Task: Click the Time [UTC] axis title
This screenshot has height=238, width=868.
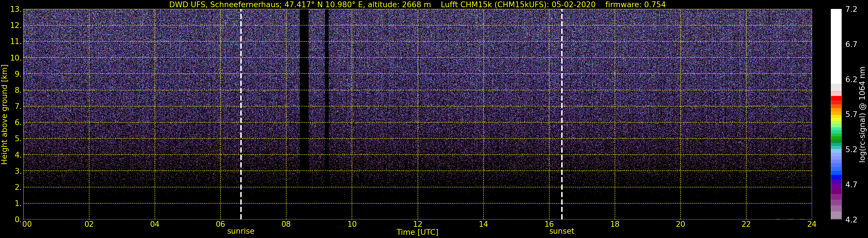Action: click(x=417, y=232)
